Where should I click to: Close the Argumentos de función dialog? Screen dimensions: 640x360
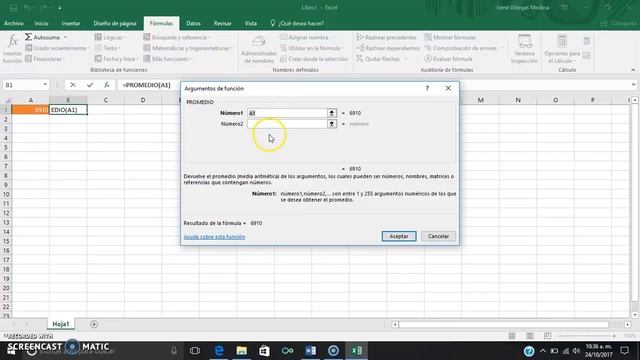click(448, 88)
